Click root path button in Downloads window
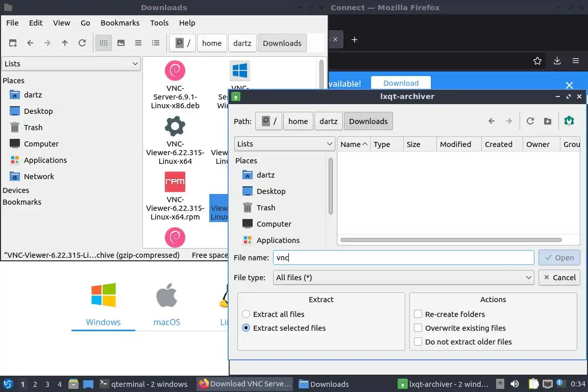 [182, 43]
